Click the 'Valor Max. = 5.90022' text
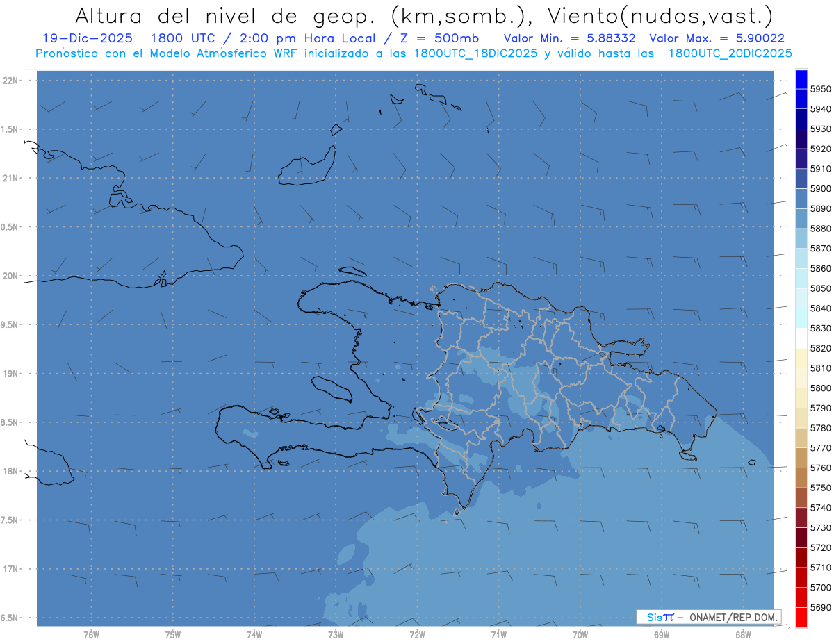 (717, 39)
